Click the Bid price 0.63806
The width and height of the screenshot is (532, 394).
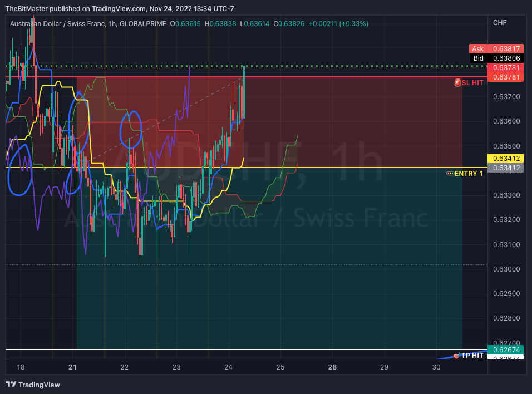click(506, 58)
